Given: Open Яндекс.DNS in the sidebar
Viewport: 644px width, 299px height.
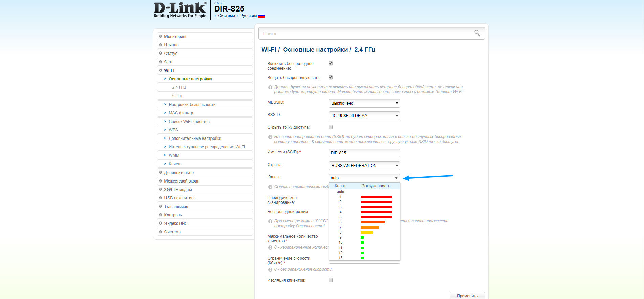Looking at the screenshot, I should [x=205, y=223].
